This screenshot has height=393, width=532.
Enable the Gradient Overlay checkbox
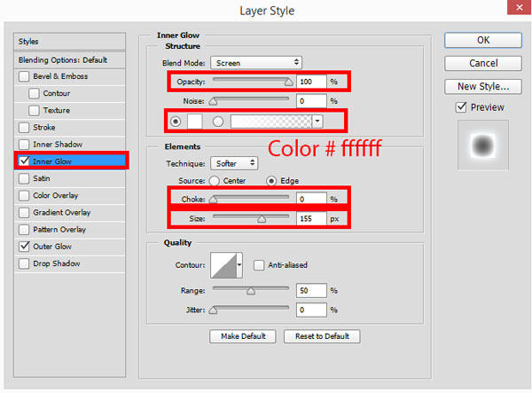click(x=24, y=212)
